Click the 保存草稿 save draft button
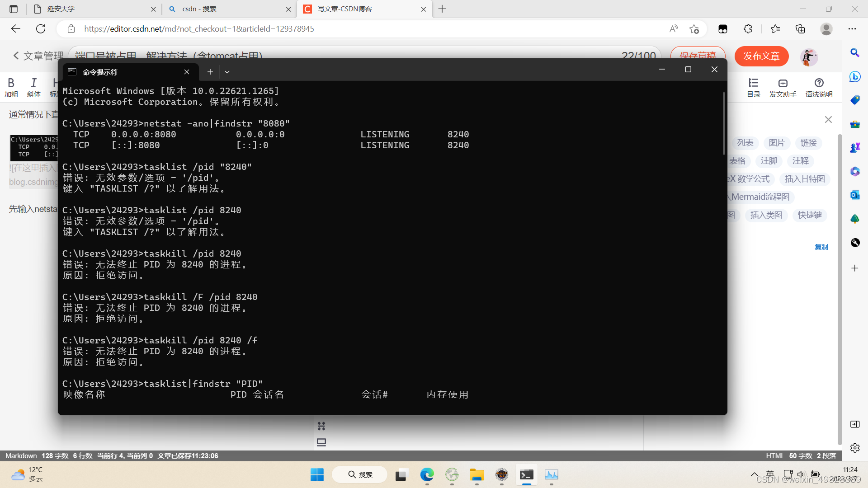868x488 pixels. tap(698, 55)
